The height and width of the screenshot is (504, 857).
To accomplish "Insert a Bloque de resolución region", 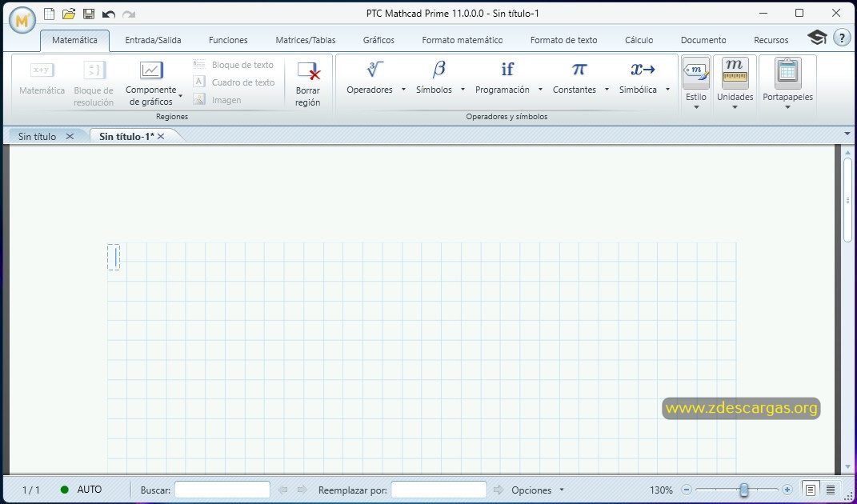I will [x=94, y=83].
